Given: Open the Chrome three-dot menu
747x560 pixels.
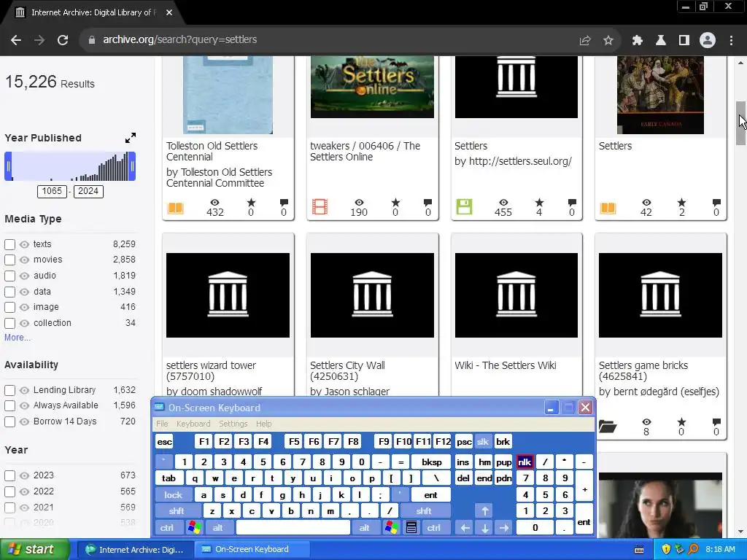Looking at the screenshot, I should [731, 41].
